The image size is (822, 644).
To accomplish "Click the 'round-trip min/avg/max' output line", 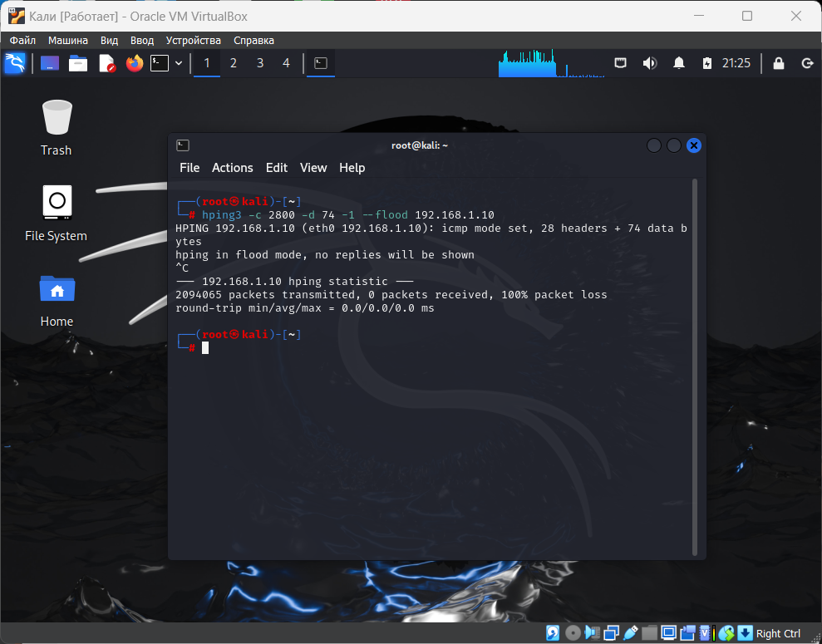I will 304,308.
